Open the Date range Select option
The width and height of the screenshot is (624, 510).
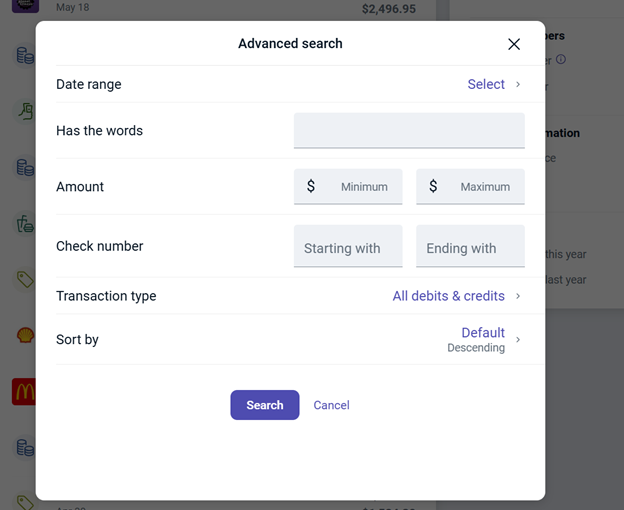(486, 84)
